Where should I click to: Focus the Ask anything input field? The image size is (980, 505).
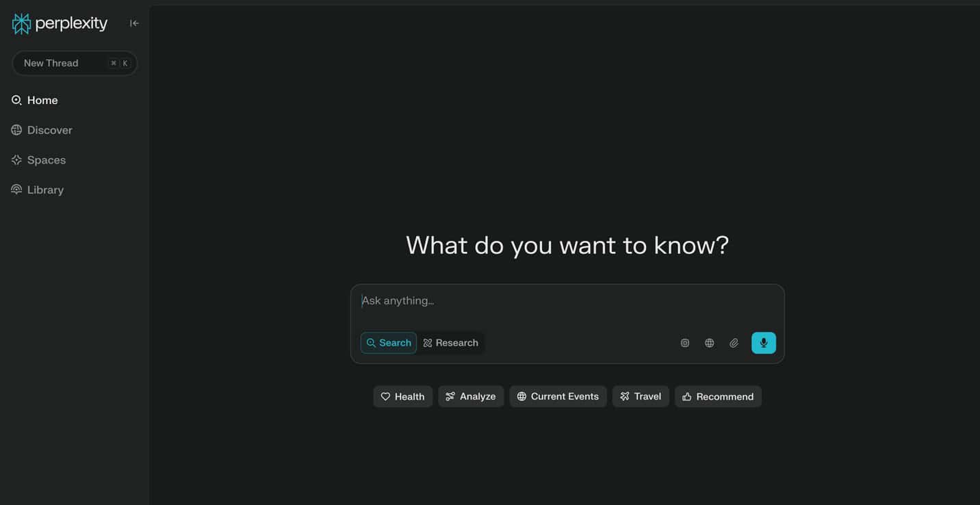point(567,301)
